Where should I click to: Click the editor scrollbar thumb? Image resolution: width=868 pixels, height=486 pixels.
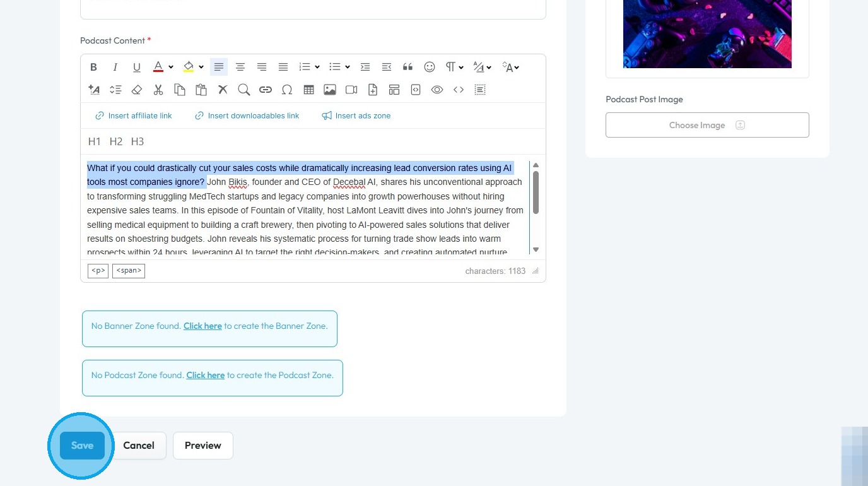[536, 193]
